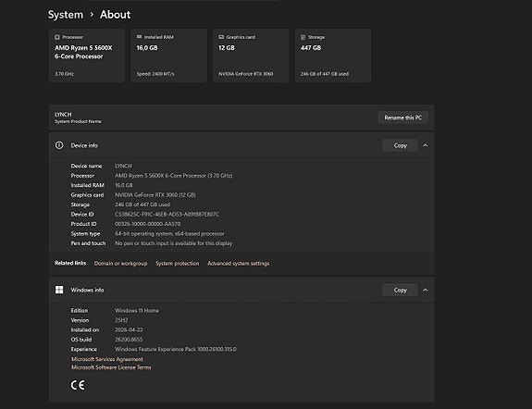The image size is (532, 409).
Task: Open Microsoft Software License Terms link
Action: 111,367
